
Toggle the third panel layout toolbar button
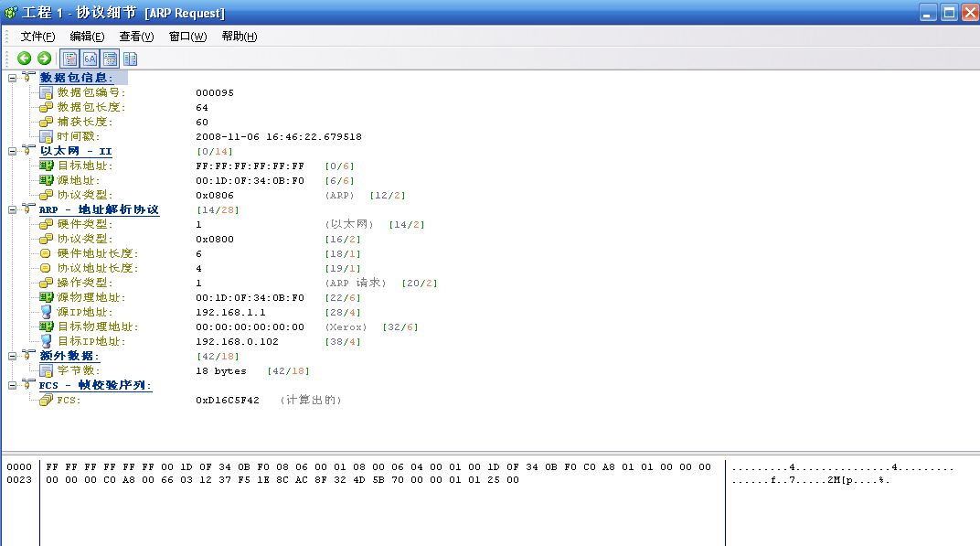pyautogui.click(x=110, y=59)
